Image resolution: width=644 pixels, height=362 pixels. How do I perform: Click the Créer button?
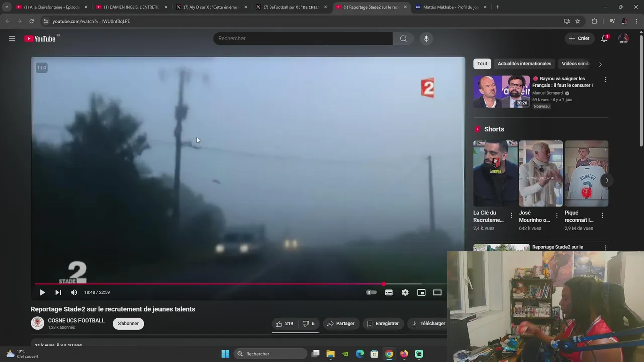tap(579, 38)
